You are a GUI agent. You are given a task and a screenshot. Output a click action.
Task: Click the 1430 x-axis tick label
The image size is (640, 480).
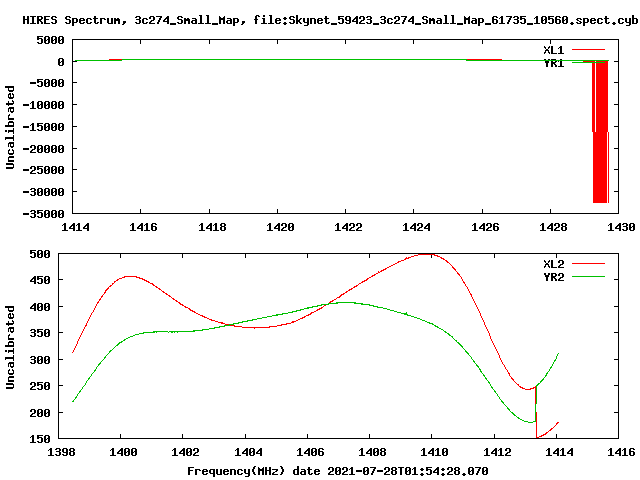pos(621,227)
